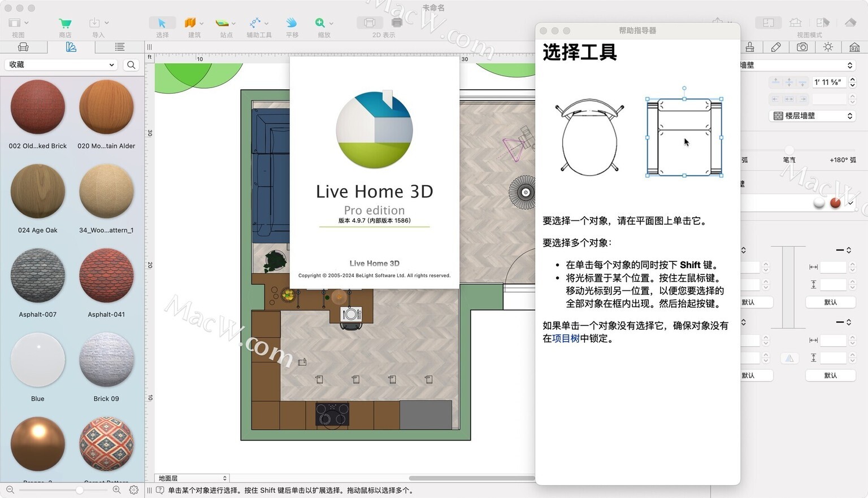This screenshot has width=868, height=498.
Task: Click the horizontal canvas scrollbar
Action: tap(471, 478)
